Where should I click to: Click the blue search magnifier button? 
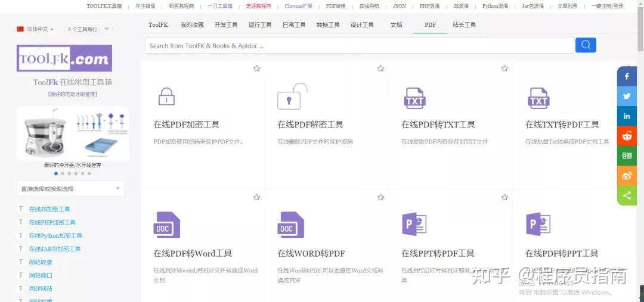[586, 45]
